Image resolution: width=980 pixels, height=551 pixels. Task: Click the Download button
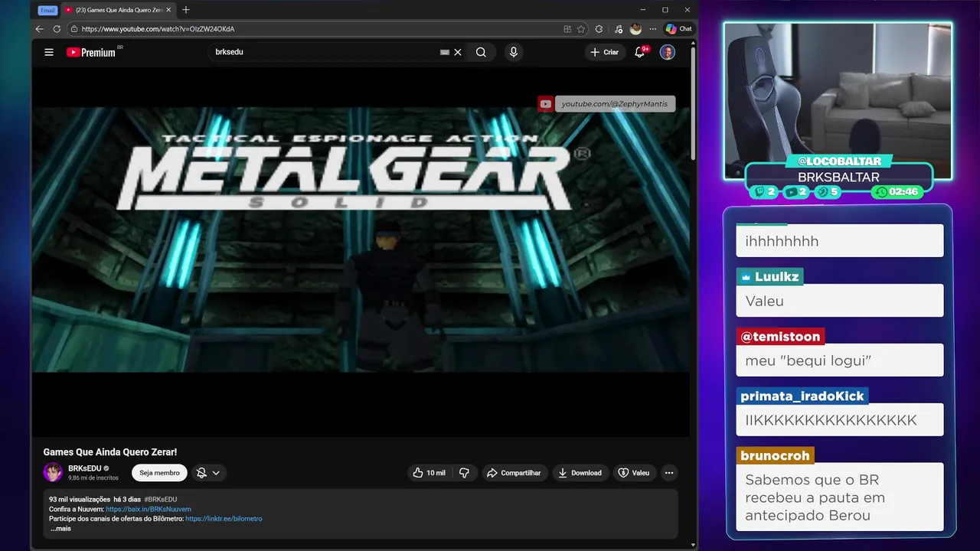[580, 473]
